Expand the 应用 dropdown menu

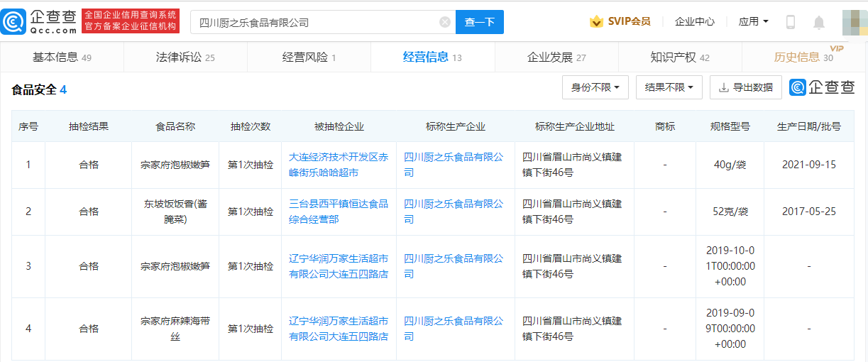[x=753, y=22]
